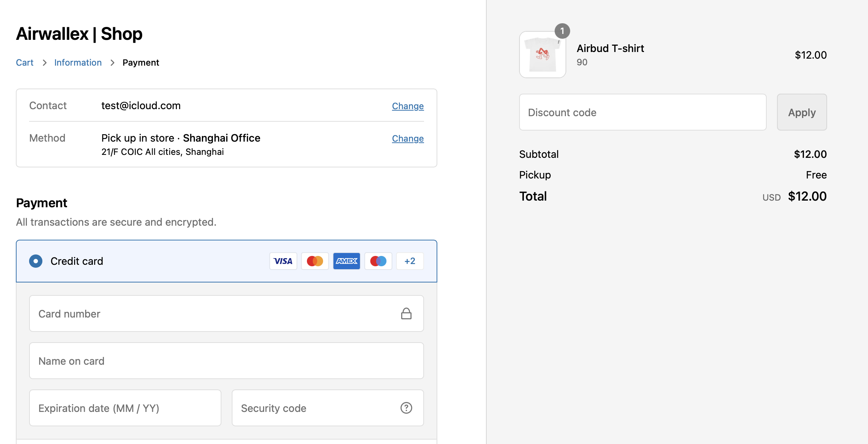Image resolution: width=868 pixels, height=444 pixels.
Task: Click inside the Discount code field
Action: [x=642, y=112]
